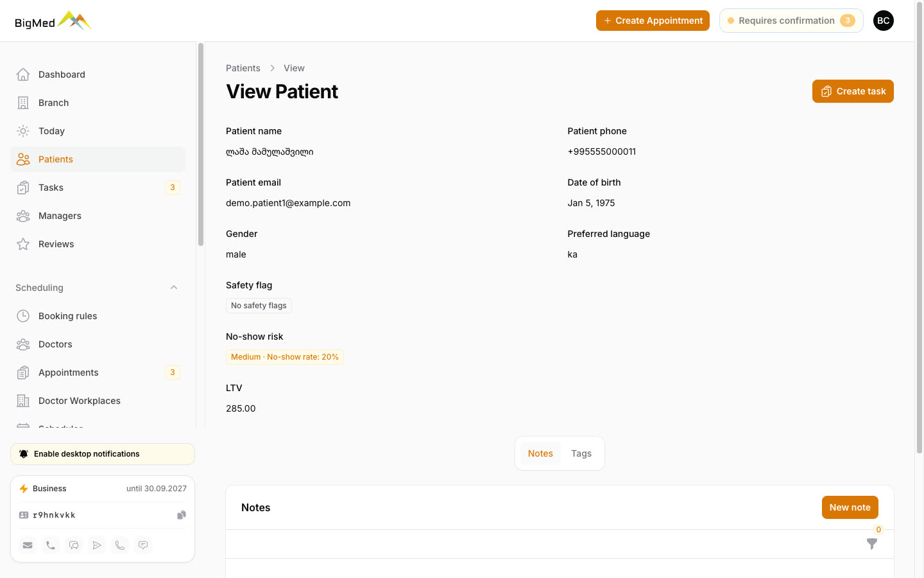Copy the code r9hnkvkk with copy icon
The height and width of the screenshot is (578, 924).
tap(182, 515)
